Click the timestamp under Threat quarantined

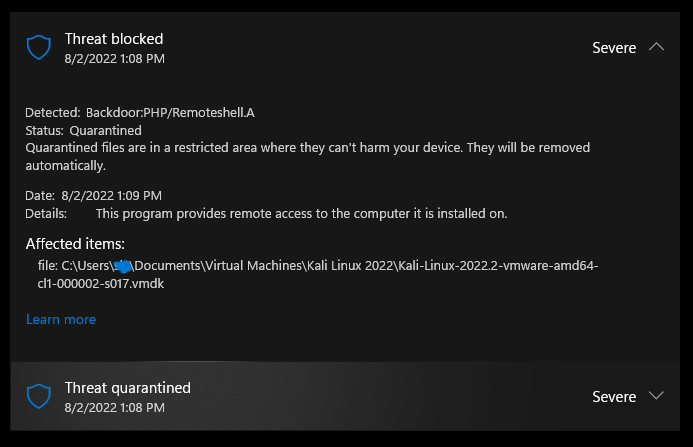(115, 407)
